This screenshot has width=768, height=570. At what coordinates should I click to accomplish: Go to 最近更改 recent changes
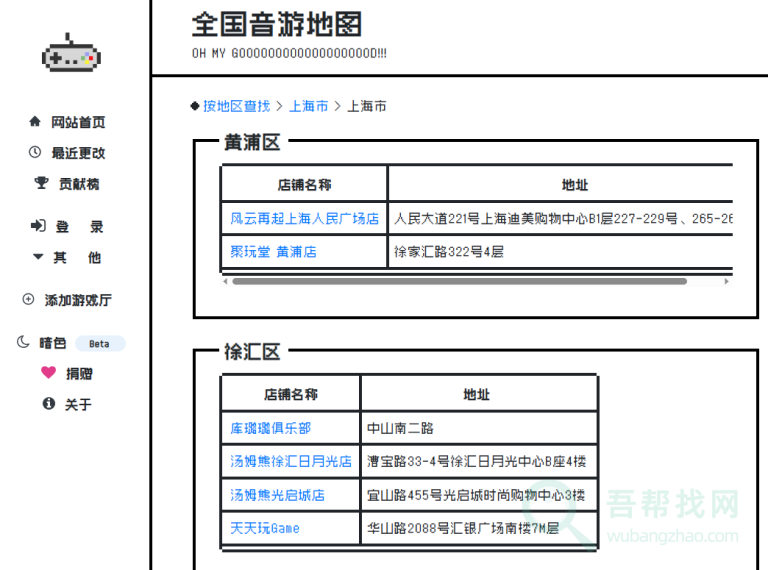[78, 153]
